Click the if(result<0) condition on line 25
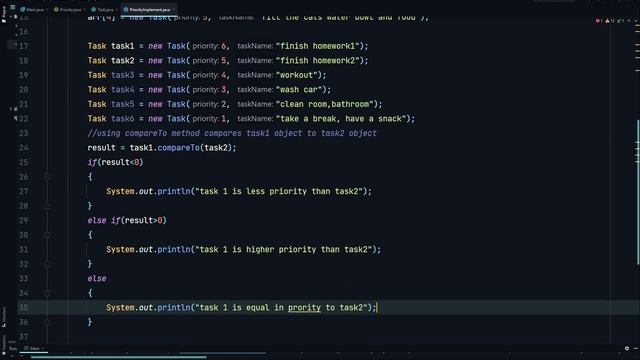 tap(116, 162)
